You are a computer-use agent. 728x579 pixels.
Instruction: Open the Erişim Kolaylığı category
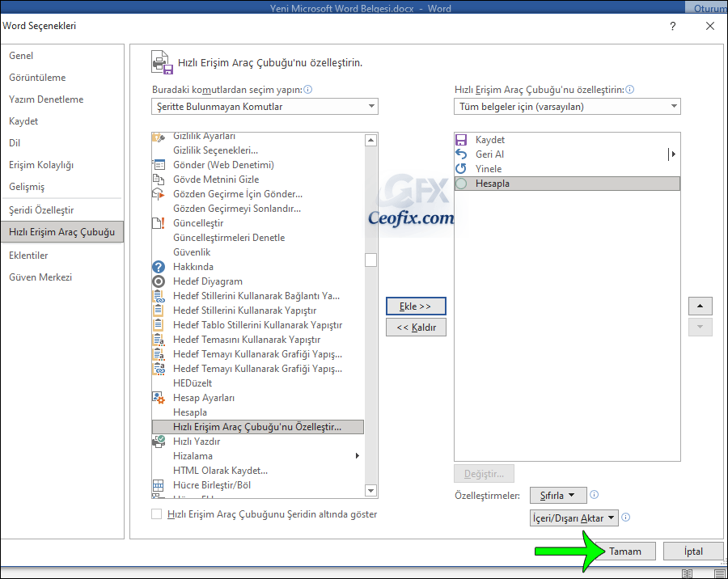(x=41, y=165)
